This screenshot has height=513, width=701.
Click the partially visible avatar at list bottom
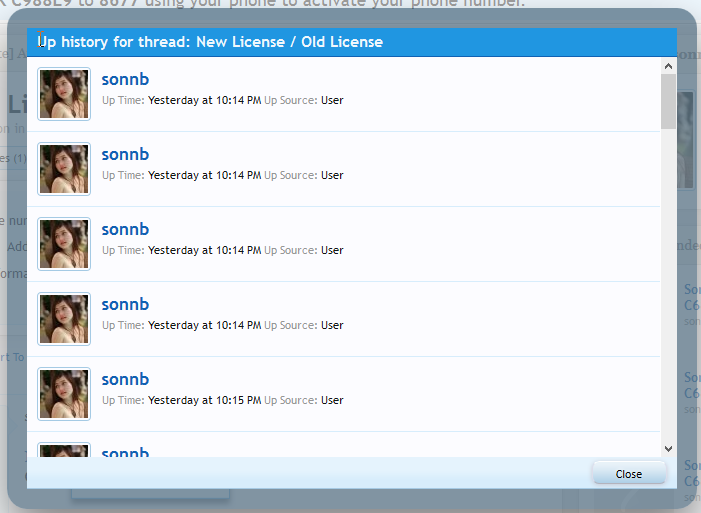(64, 451)
